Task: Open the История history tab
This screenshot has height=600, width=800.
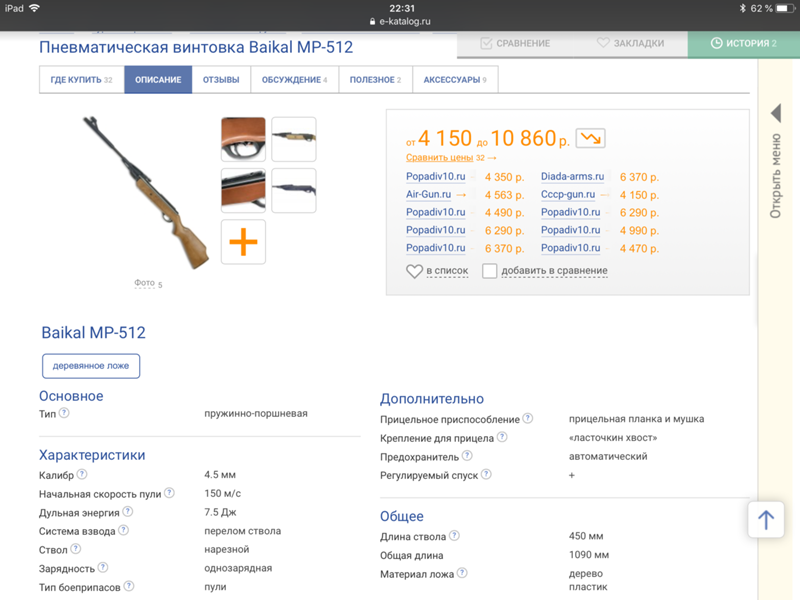Action: (x=743, y=43)
